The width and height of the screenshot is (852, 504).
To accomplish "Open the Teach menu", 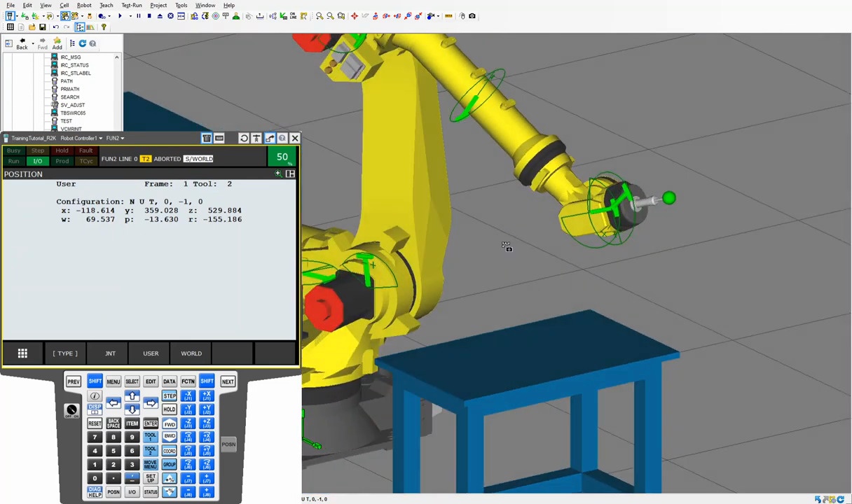I will 106,5.
